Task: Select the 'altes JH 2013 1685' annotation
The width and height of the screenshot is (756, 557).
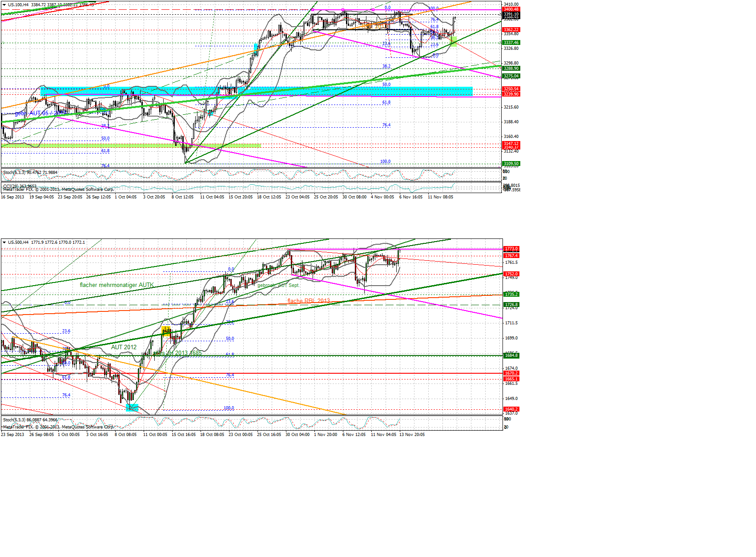Action: (178, 353)
